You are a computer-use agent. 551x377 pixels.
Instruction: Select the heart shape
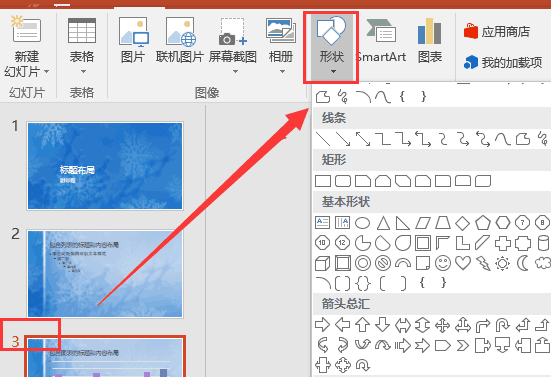463,263
